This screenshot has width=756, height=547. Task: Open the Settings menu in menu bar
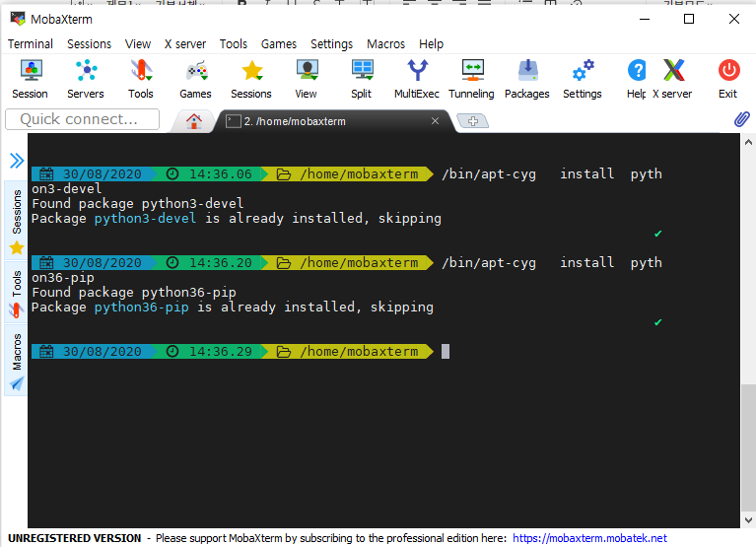[332, 43]
